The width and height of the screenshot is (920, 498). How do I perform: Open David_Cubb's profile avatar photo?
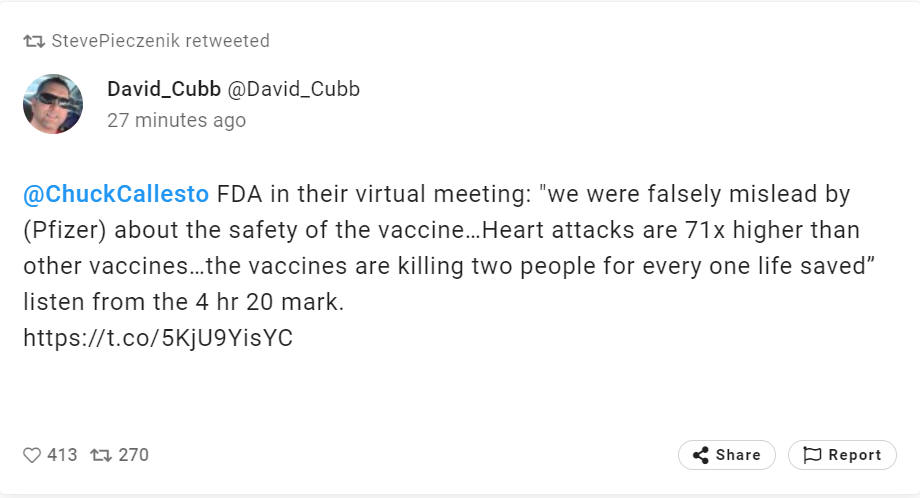pyautogui.click(x=53, y=104)
